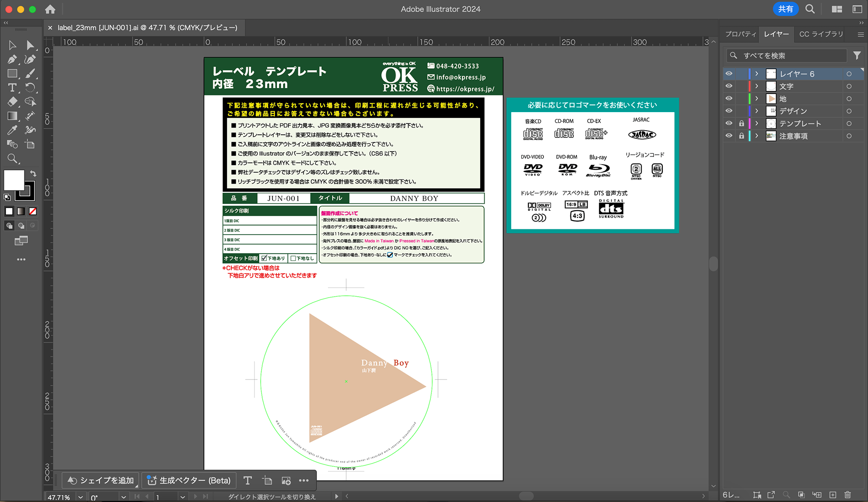Image resolution: width=868 pixels, height=502 pixels.
Task: Create a new layer
Action: click(x=833, y=495)
